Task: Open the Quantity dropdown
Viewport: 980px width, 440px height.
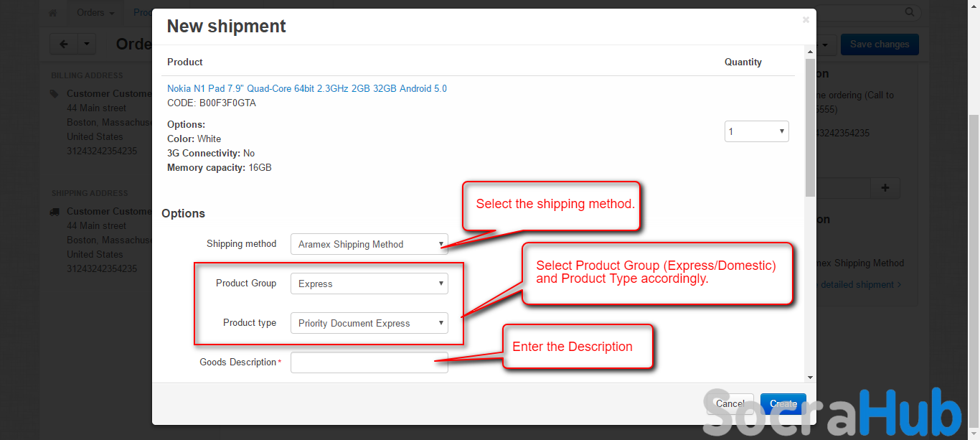Action: [x=756, y=131]
